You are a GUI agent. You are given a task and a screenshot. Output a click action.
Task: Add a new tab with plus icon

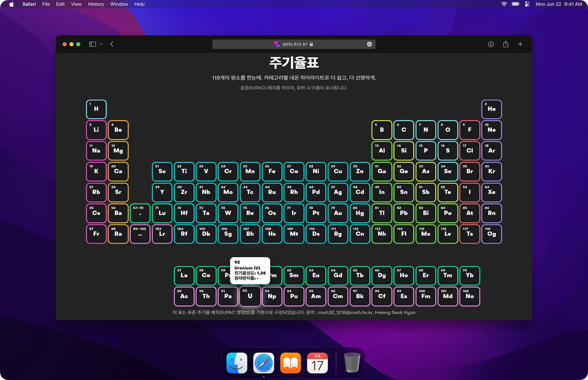click(x=520, y=44)
